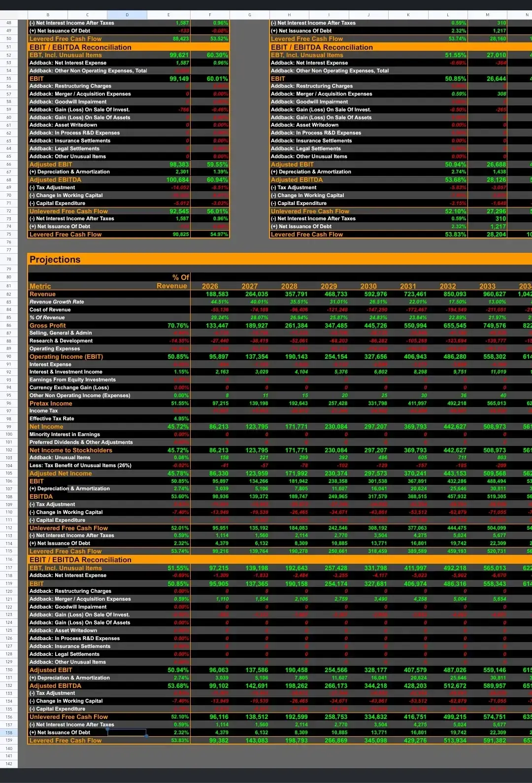Select the column D header
The width and height of the screenshot is (532, 783).
[x=127, y=15]
